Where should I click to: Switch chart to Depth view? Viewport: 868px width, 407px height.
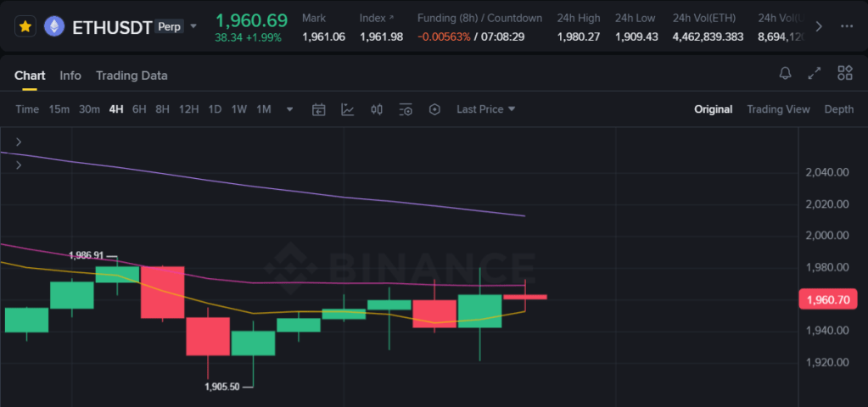coord(838,109)
